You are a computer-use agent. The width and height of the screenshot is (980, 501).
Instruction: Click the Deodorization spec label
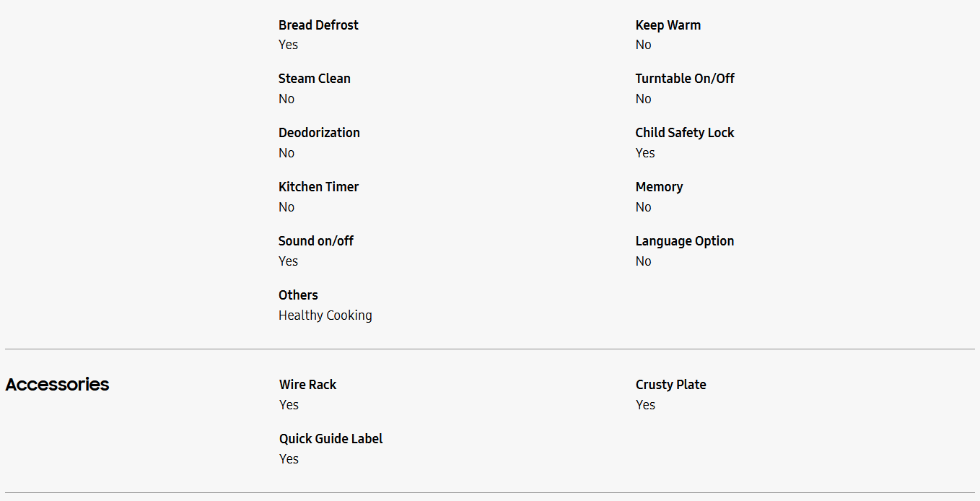pyautogui.click(x=319, y=133)
